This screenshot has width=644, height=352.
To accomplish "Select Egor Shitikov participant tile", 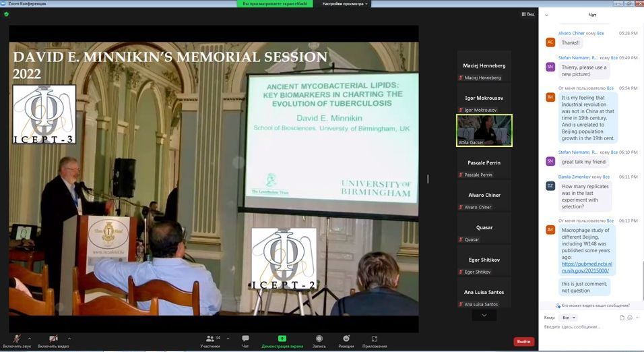I will tap(484, 261).
